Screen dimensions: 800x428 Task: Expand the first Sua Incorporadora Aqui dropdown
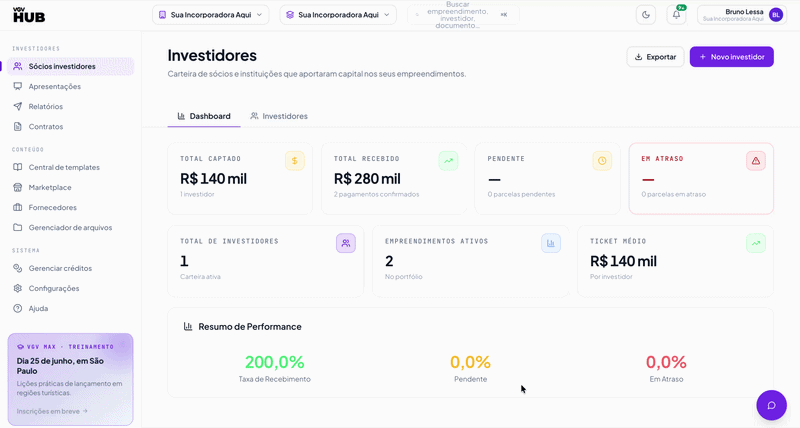(x=211, y=15)
